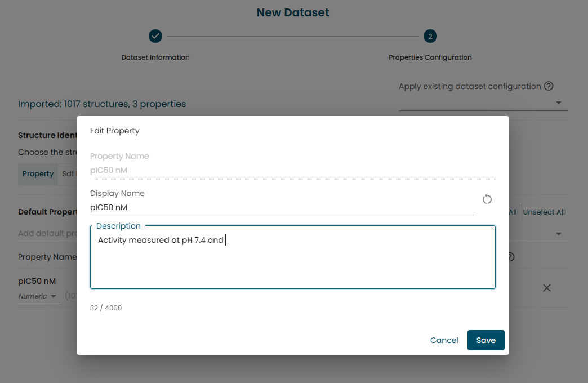
Task: Click the Unselect All link
Action: click(544, 212)
